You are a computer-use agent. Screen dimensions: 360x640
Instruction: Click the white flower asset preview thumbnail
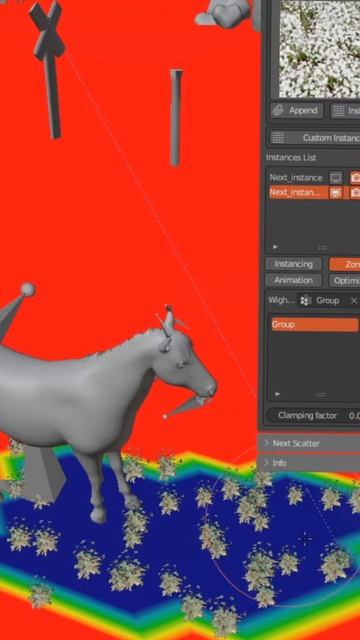click(x=320, y=48)
